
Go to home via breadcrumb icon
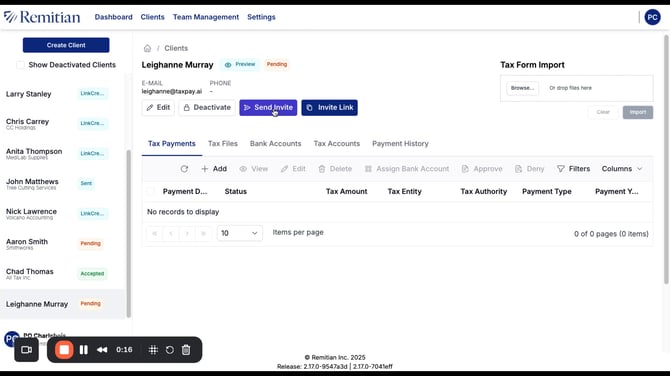pyautogui.click(x=147, y=48)
